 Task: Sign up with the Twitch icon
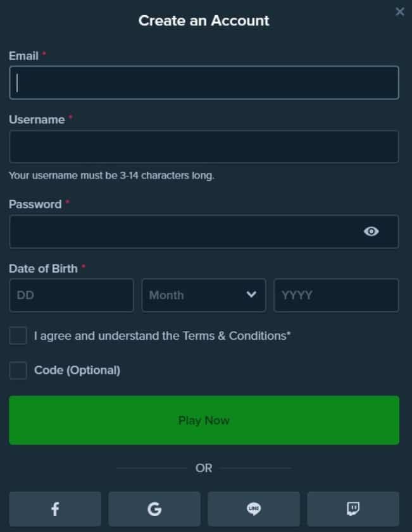[353, 509]
